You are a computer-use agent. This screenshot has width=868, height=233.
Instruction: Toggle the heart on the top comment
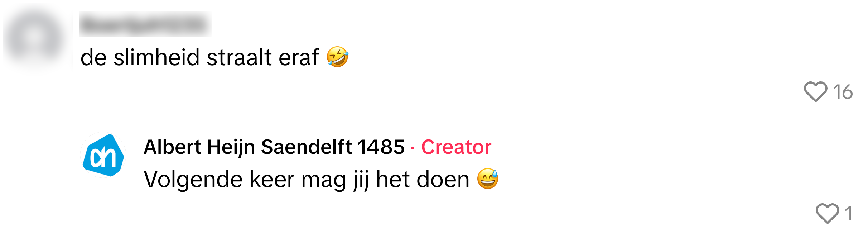pyautogui.click(x=815, y=92)
